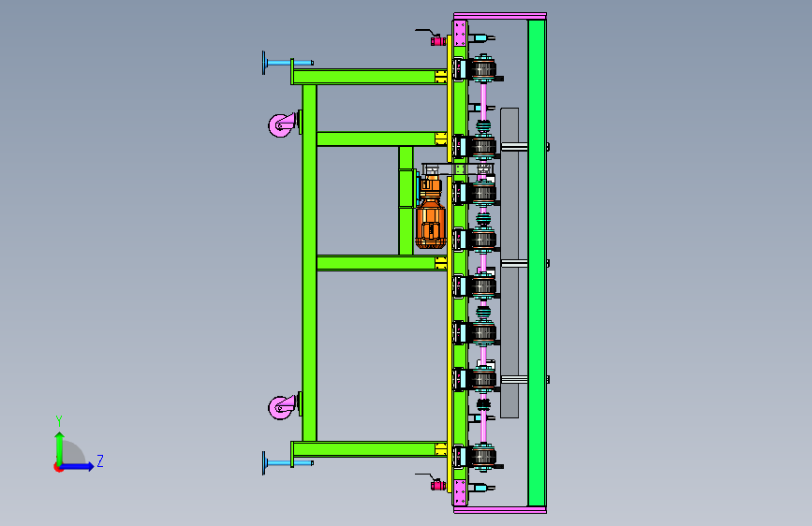The image size is (812, 526).
Task: Select the lower pink caster wheel
Action: pos(281,407)
